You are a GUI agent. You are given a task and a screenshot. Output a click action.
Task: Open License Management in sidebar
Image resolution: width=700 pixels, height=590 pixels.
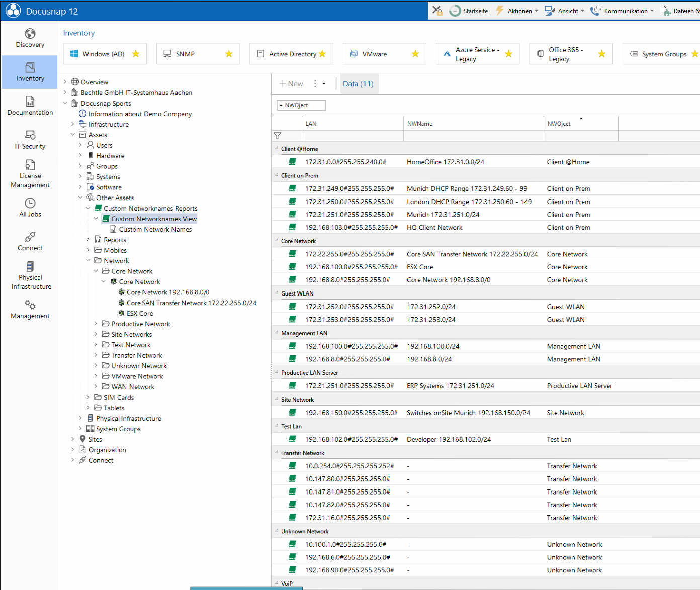[30, 174]
